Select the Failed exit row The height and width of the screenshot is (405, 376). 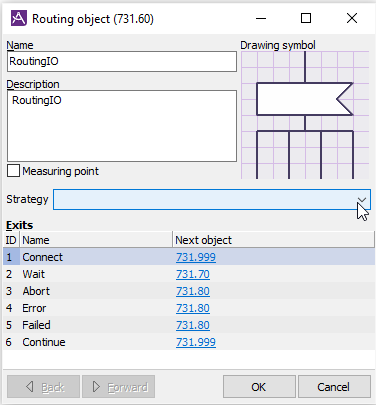coord(189,325)
